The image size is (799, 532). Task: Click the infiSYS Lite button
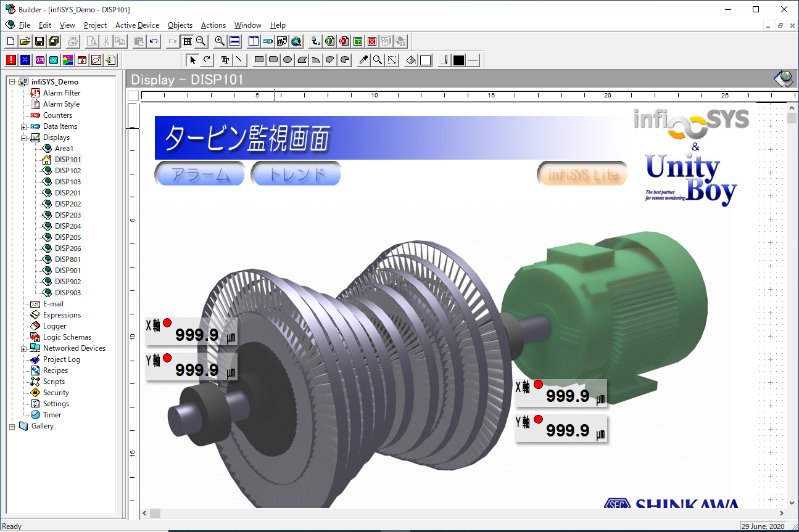(x=582, y=174)
